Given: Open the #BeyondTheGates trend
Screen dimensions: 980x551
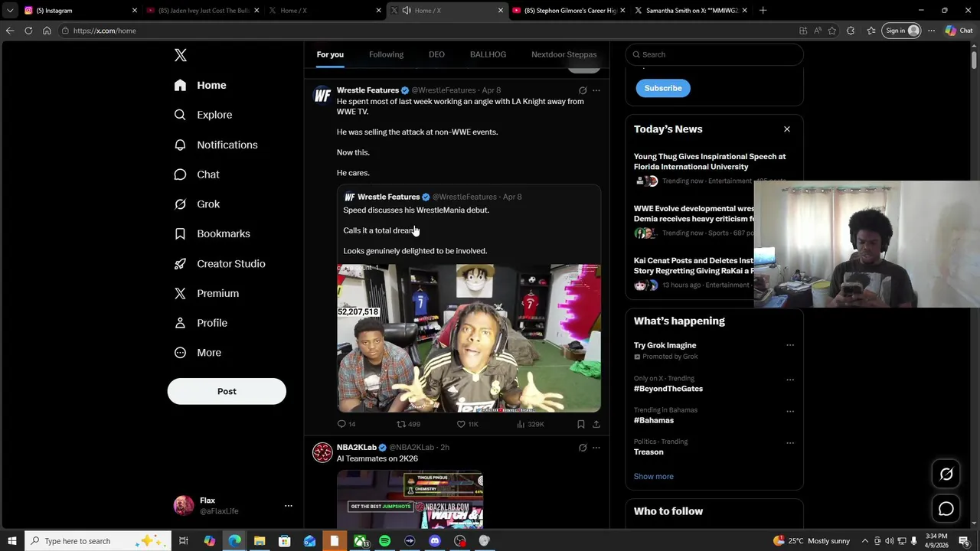Looking at the screenshot, I should coord(668,389).
